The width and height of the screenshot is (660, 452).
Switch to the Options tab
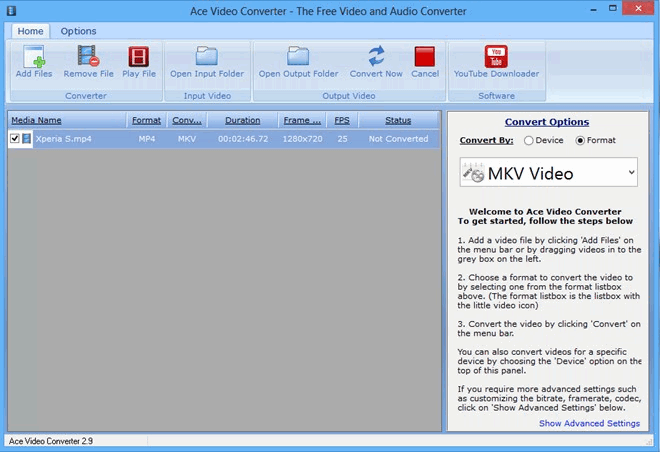78,31
